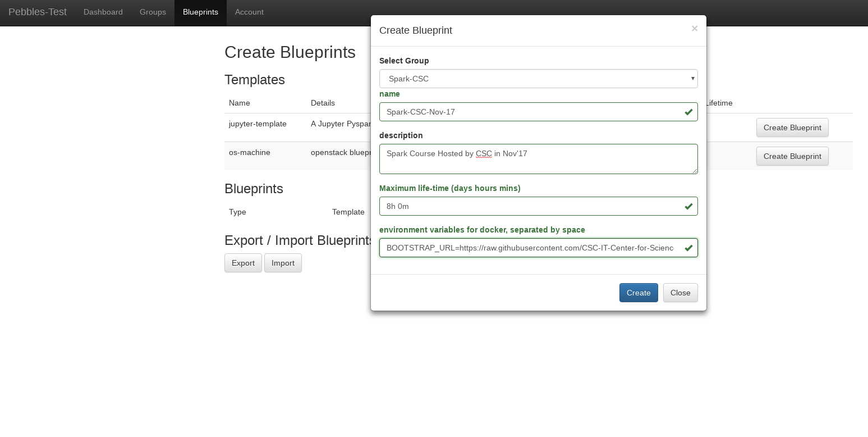Open the Dashboard nav item
Image resolution: width=868 pixels, height=437 pixels.
tap(103, 12)
